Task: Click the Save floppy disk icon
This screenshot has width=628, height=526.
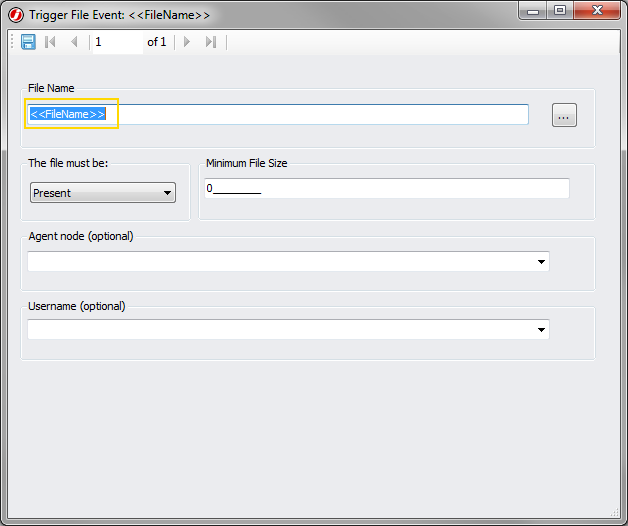Action: (x=28, y=42)
